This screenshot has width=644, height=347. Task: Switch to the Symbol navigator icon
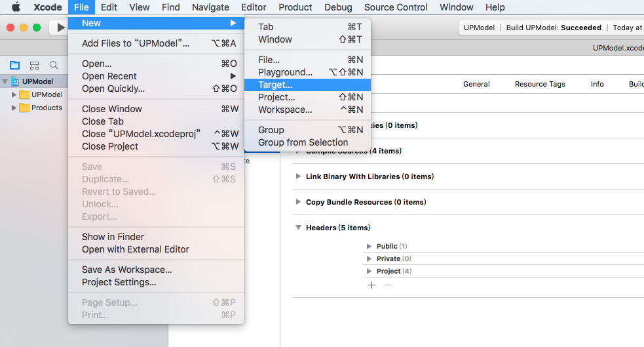coord(34,65)
